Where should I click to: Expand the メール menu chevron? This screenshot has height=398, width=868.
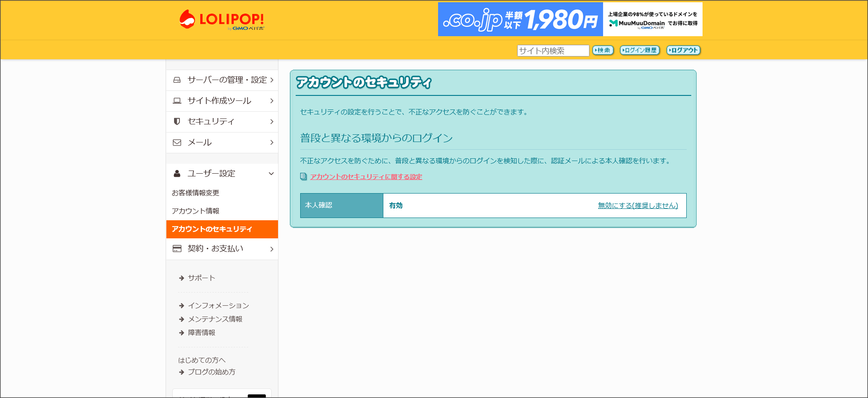[x=272, y=142]
